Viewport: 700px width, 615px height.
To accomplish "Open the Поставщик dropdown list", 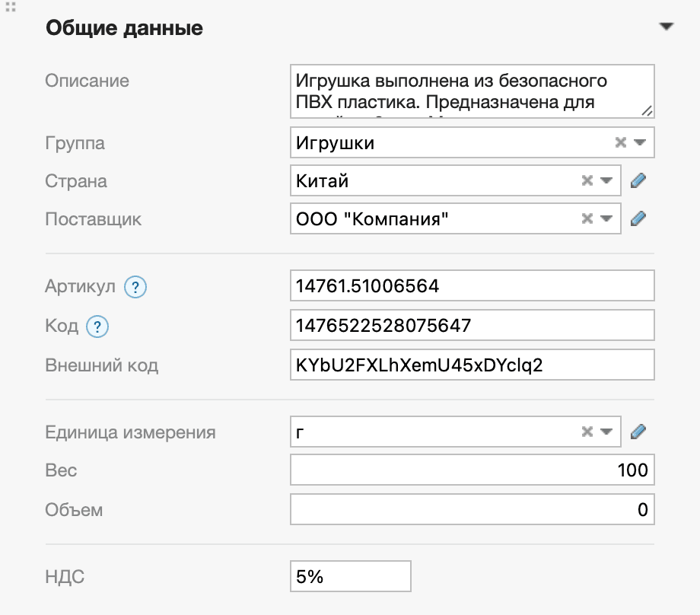I will point(605,218).
